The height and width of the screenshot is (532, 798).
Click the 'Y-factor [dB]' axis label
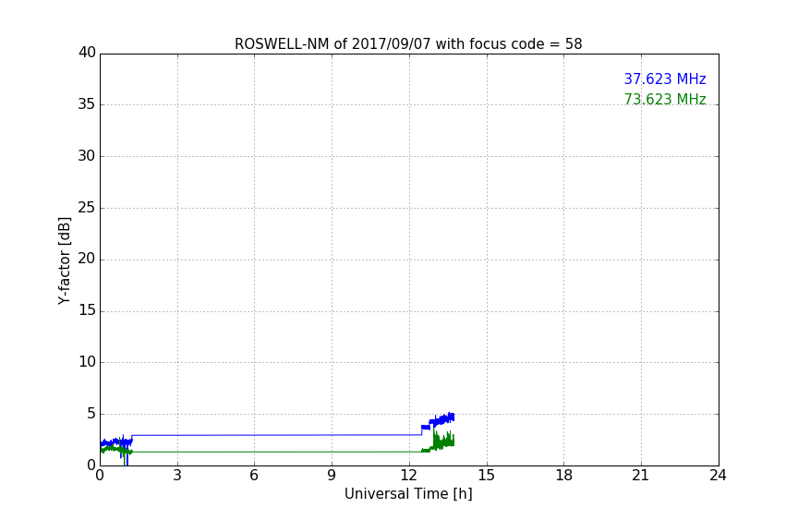[x=64, y=260]
